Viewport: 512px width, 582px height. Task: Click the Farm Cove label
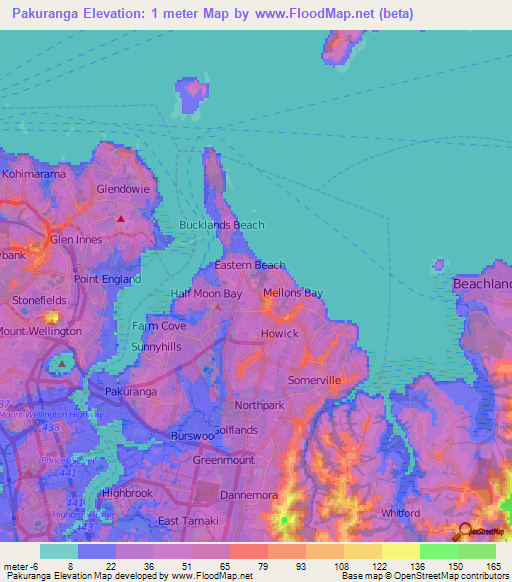[159, 326]
